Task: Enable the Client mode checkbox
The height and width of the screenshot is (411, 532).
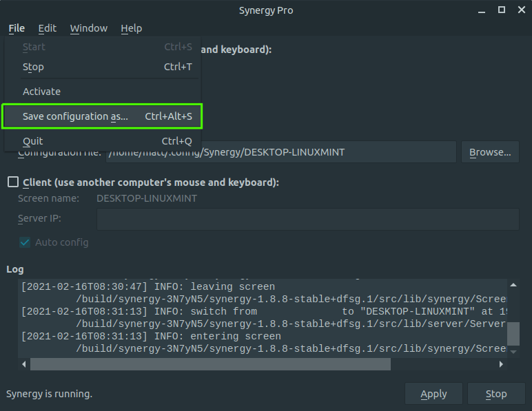Action: pos(13,182)
